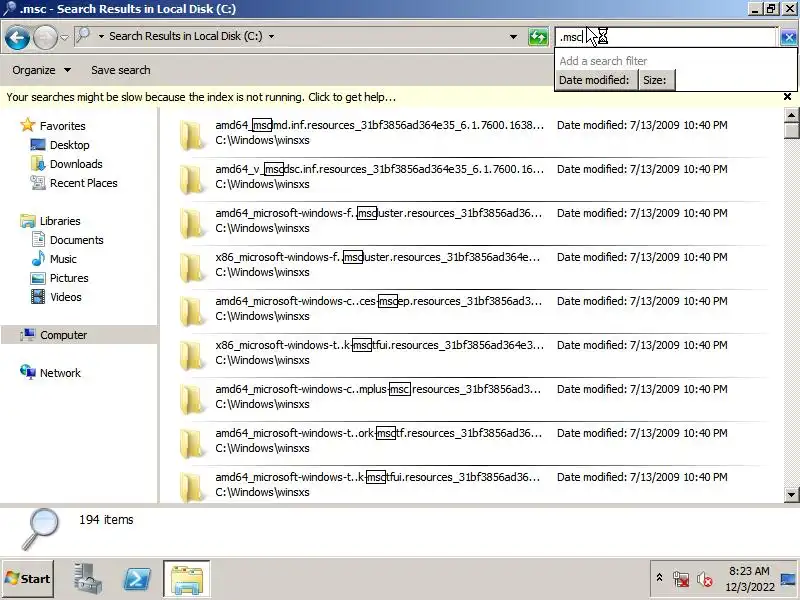This screenshot has width=800, height=600.
Task: Show hidden system tray icons
Action: [x=659, y=578]
